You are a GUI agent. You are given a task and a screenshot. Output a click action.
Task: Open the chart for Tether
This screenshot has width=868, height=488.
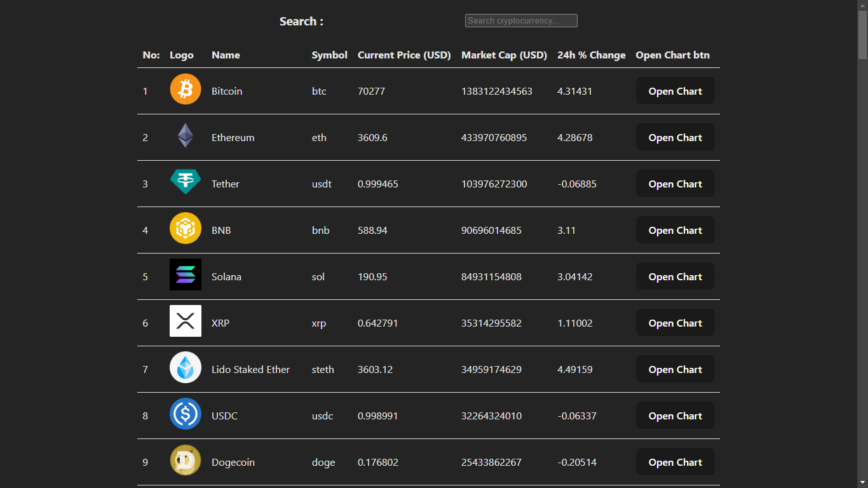click(x=675, y=184)
